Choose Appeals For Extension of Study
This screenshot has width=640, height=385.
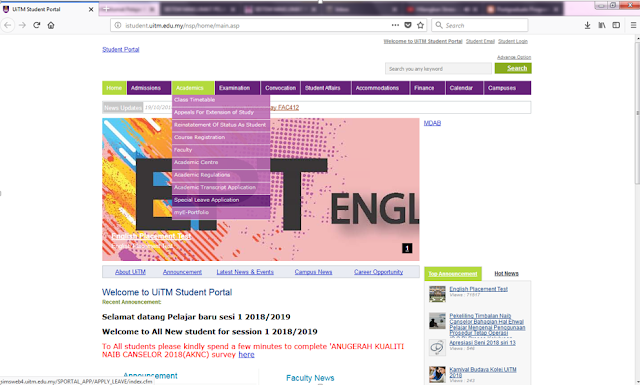point(221,112)
